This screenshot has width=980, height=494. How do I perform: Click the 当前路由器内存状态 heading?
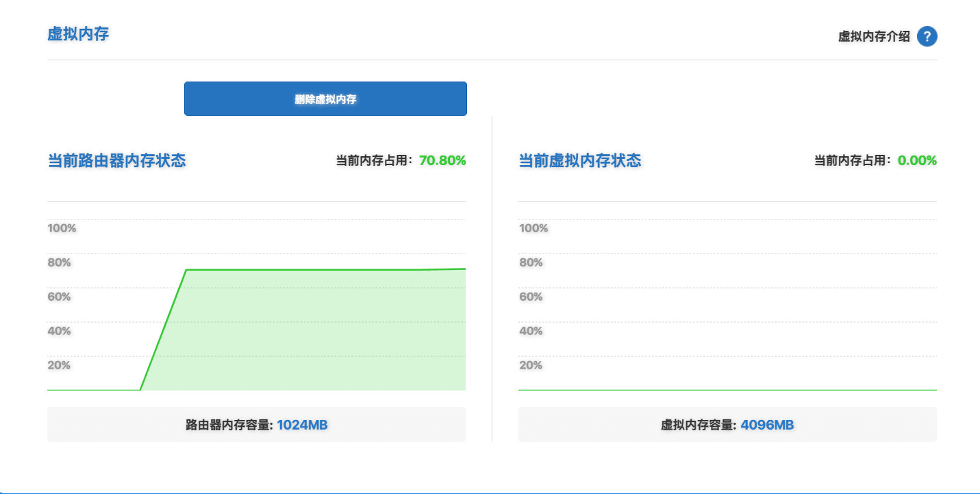pos(116,160)
